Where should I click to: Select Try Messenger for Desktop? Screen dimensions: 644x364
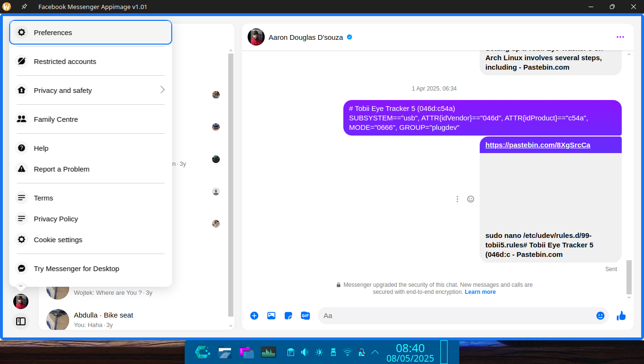point(90,269)
